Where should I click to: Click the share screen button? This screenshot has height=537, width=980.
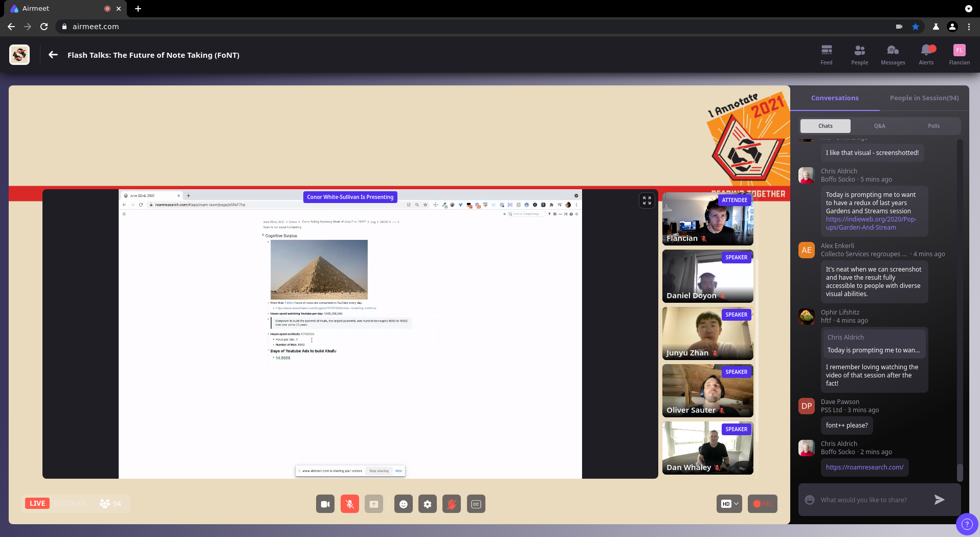(x=374, y=504)
